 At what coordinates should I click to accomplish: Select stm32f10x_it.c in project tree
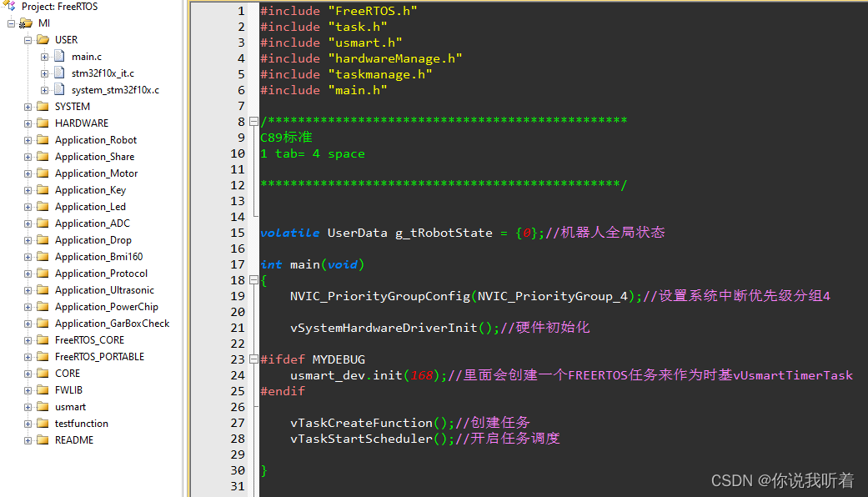tap(103, 73)
